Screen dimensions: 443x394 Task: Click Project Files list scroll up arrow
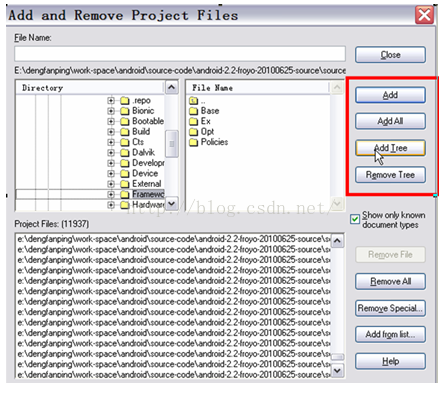[337, 241]
